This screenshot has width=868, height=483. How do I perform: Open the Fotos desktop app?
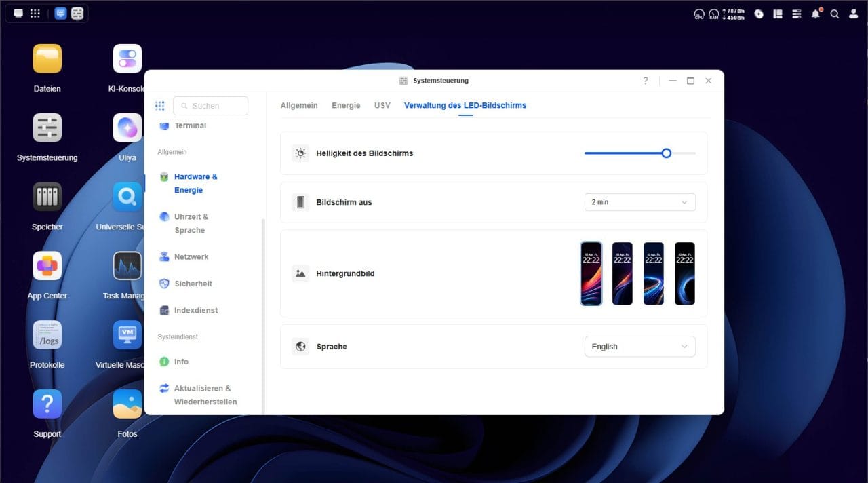click(x=127, y=404)
